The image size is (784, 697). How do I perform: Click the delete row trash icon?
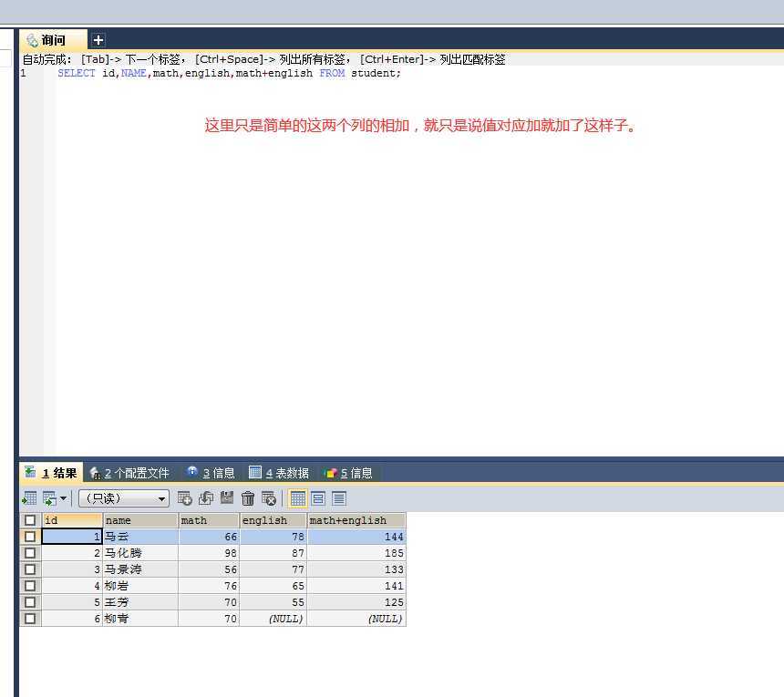[x=247, y=498]
